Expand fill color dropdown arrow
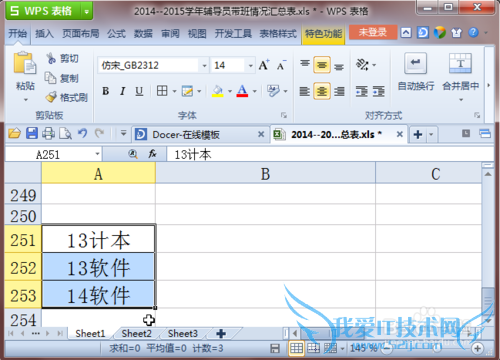 (x=230, y=91)
